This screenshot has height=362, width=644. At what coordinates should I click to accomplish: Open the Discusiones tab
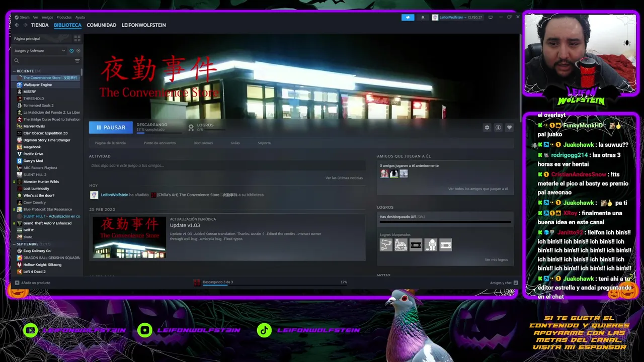203,143
